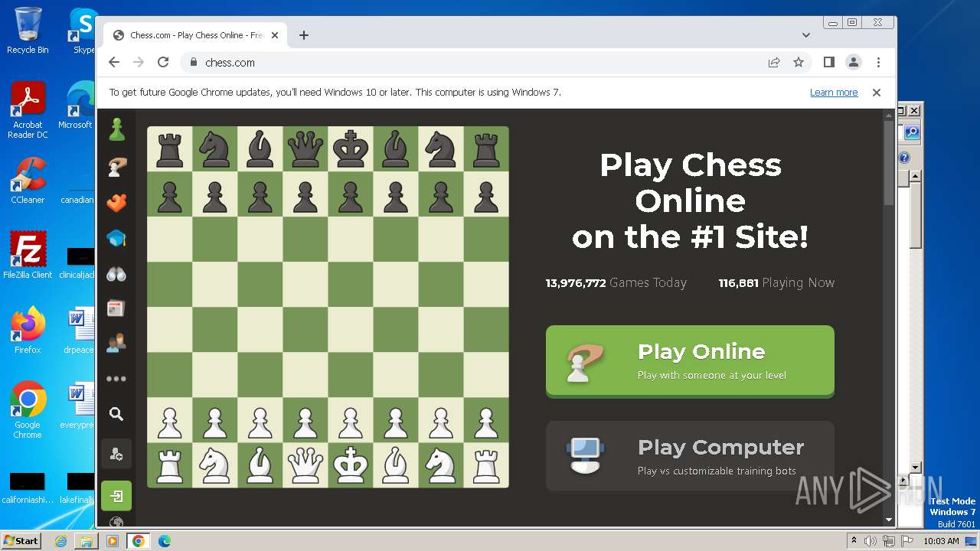Click white queen on the board
The height and width of the screenshot is (551, 980).
click(x=305, y=464)
